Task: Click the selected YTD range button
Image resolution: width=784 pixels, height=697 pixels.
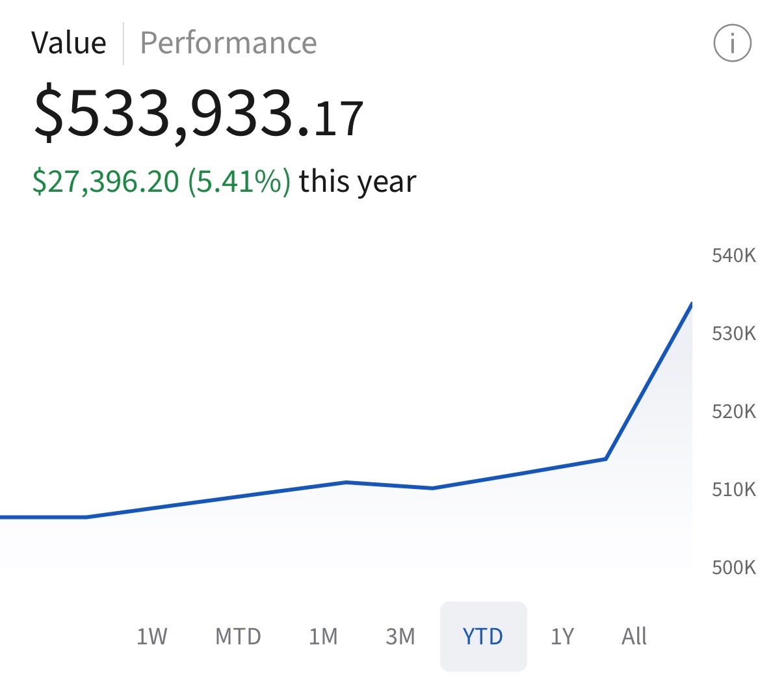Action: coord(483,636)
